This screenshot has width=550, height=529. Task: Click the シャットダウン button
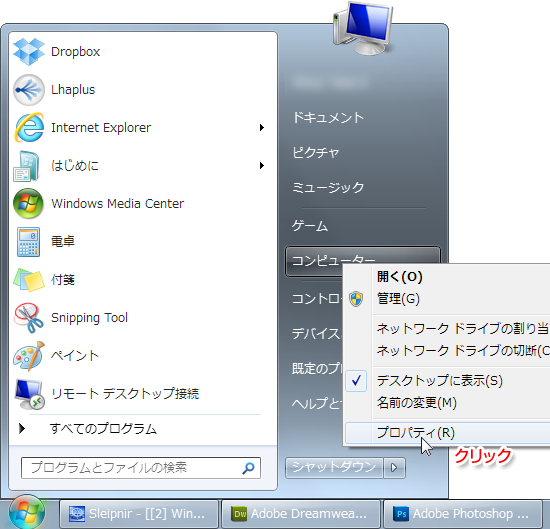tap(334, 468)
